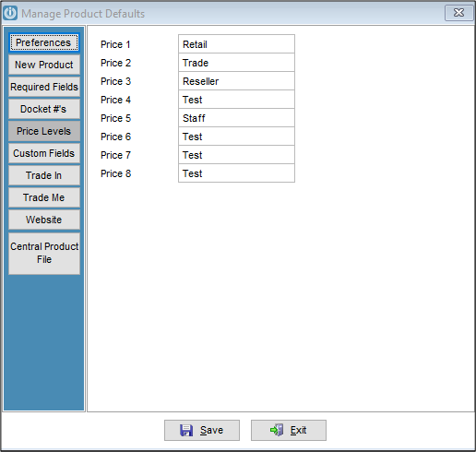476x452 pixels.
Task: Edit the Price 6 name field
Action: click(236, 137)
